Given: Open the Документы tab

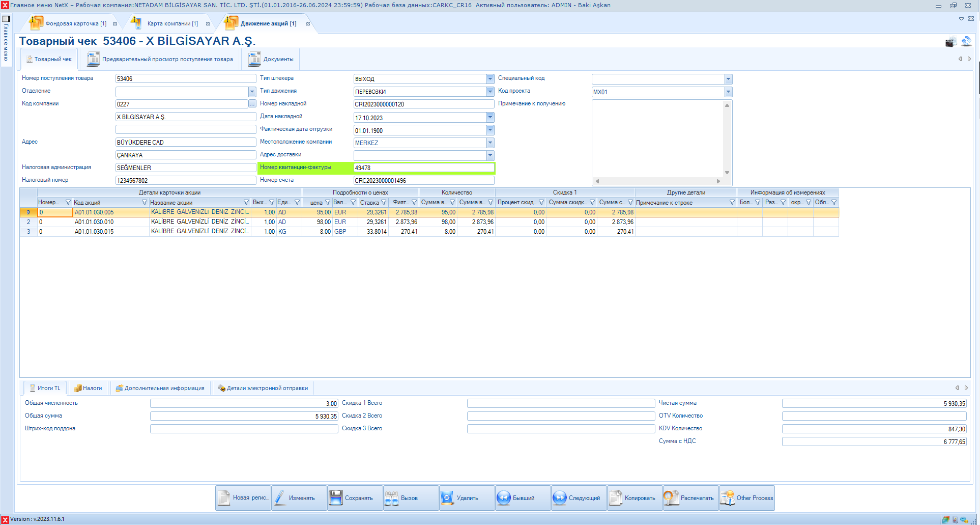Looking at the screenshot, I should point(271,60).
